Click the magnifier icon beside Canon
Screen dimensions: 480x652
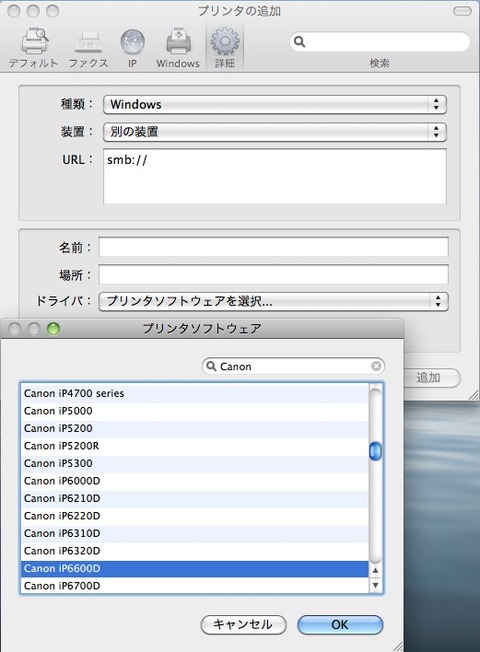(211, 366)
